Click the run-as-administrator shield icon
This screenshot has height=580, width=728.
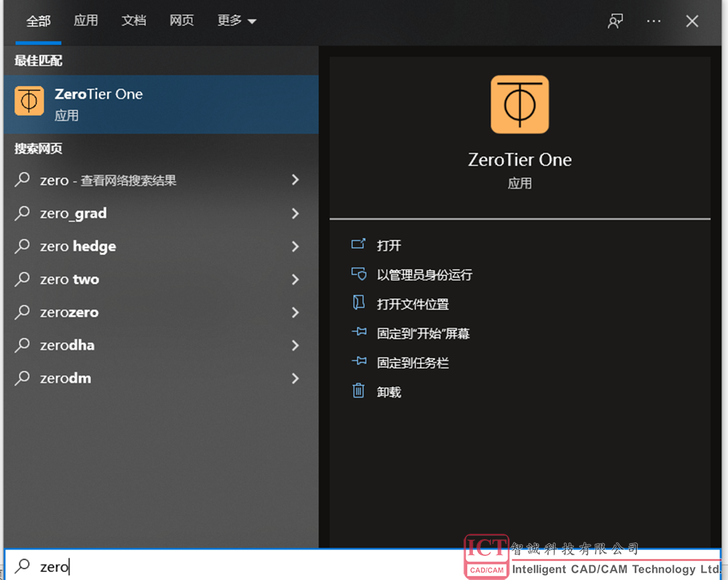358,273
